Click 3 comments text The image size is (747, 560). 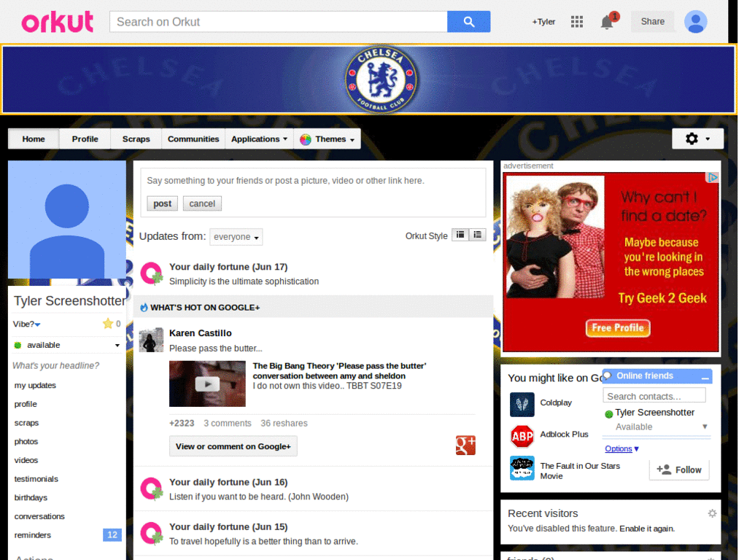[x=228, y=424]
